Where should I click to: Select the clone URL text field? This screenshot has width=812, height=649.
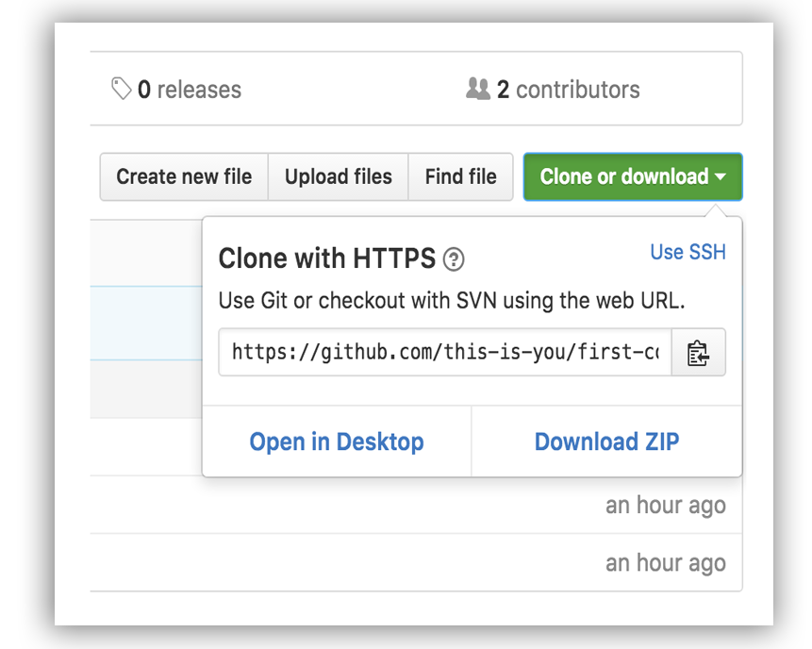[443, 352]
